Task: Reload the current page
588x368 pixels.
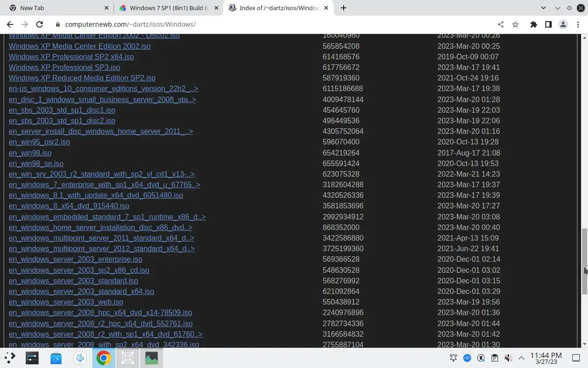Action: [x=40, y=24]
